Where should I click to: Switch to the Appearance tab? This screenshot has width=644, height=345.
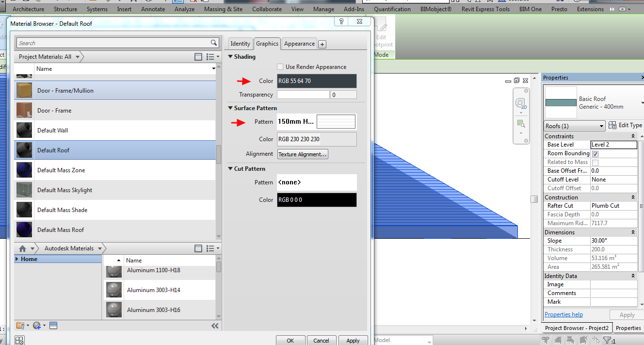[299, 43]
